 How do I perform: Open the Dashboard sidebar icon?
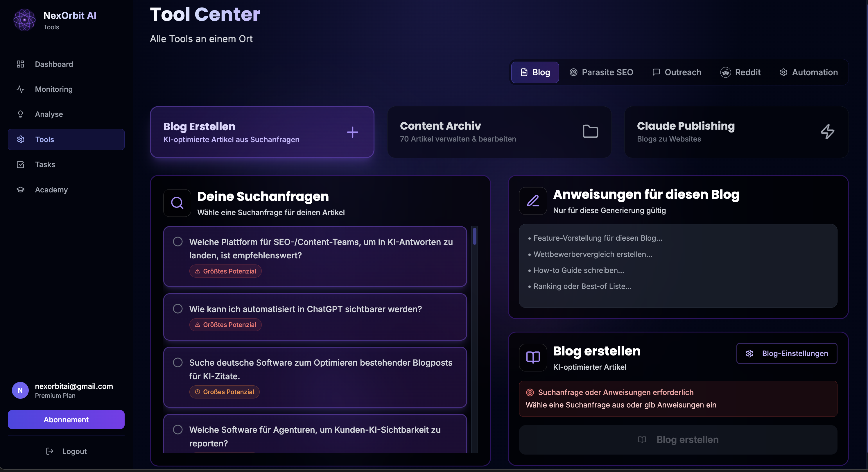[x=21, y=64]
